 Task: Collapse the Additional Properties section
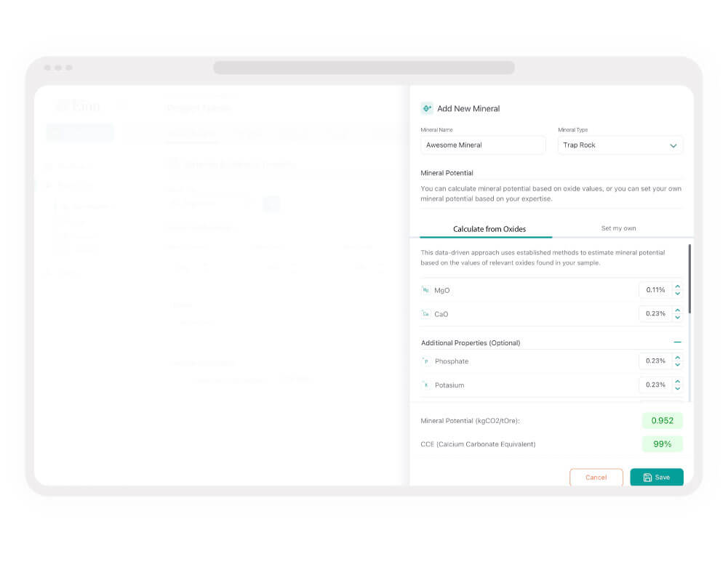[x=677, y=342]
